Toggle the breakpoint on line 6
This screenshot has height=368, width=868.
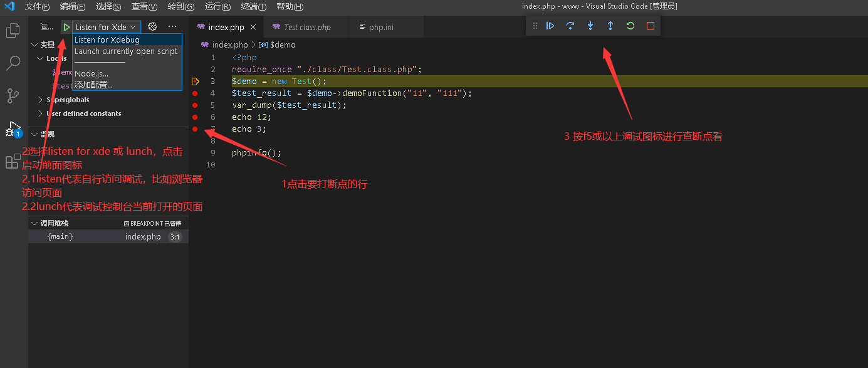[x=195, y=117]
